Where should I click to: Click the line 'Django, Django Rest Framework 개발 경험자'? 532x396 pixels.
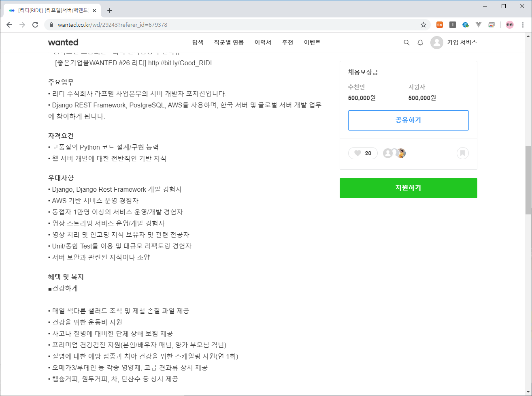pyautogui.click(x=115, y=189)
